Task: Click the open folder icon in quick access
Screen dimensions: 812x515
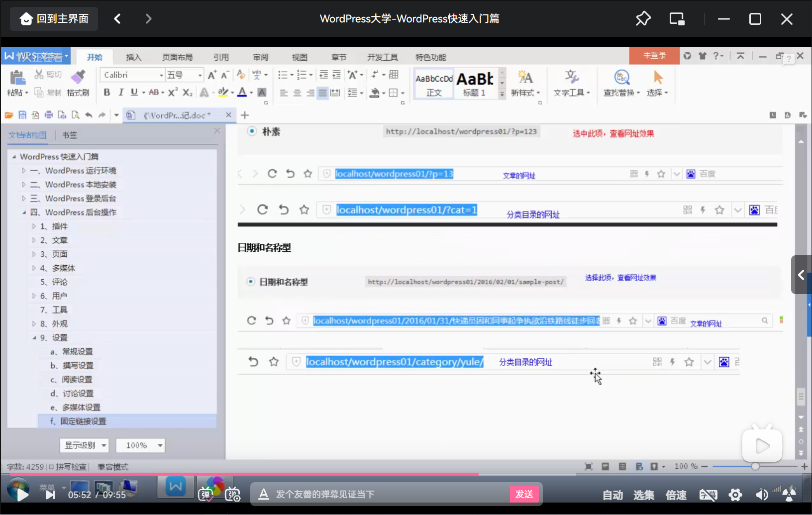Action: (x=9, y=115)
